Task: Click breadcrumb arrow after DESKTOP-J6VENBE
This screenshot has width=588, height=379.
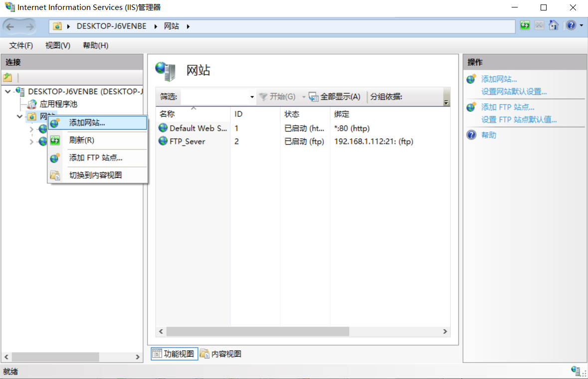Action: point(156,26)
